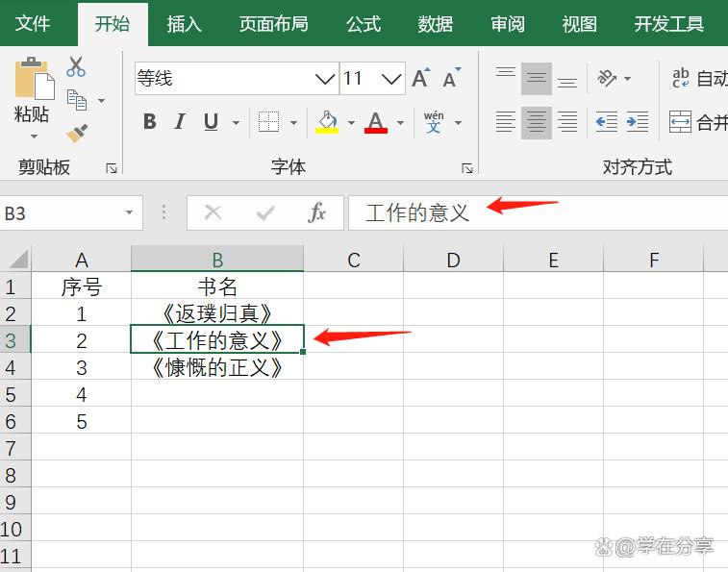Expand the Name Box dropdown arrow
728x572 pixels.
coord(130,212)
